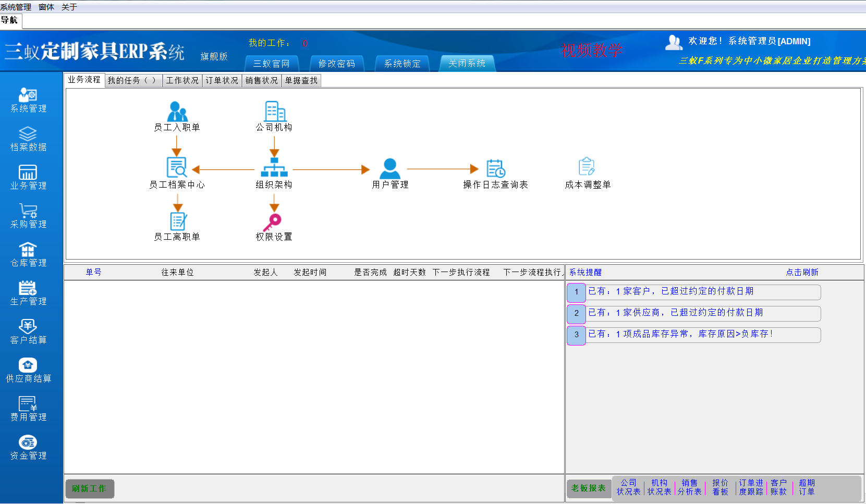Open the 公司状况表 report
This screenshot has width=866, height=504.
tap(628, 487)
